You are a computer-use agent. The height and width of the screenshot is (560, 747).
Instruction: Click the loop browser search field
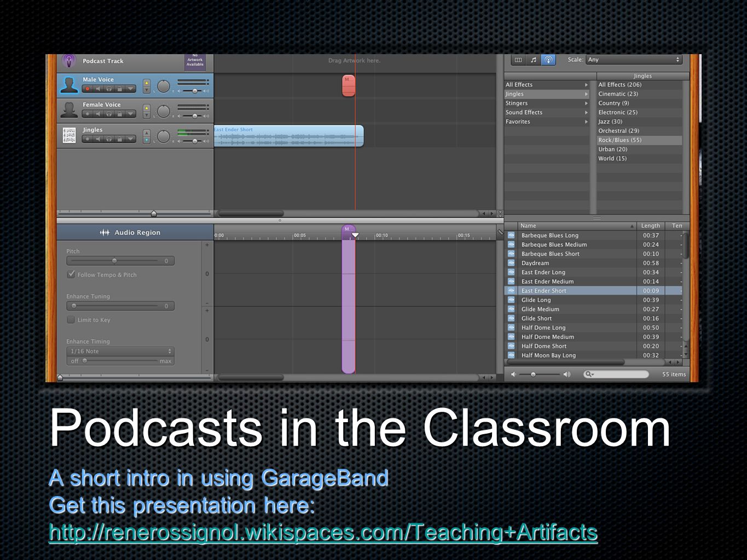[616, 375]
